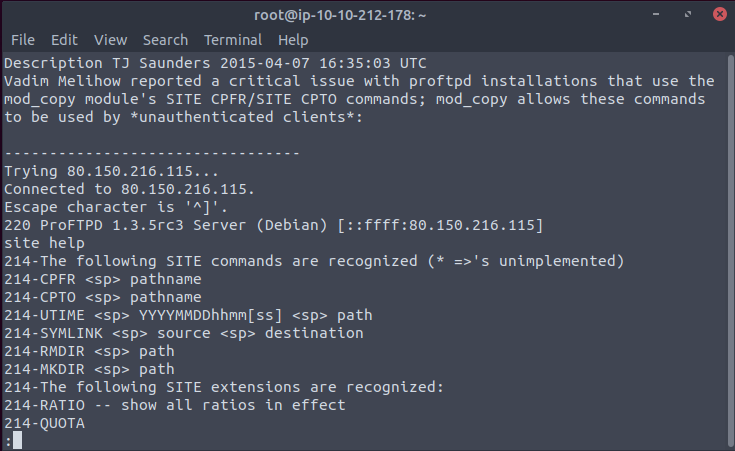This screenshot has height=451, width=735.
Task: Click the terminal cursor block at prompt
Action: (17, 441)
